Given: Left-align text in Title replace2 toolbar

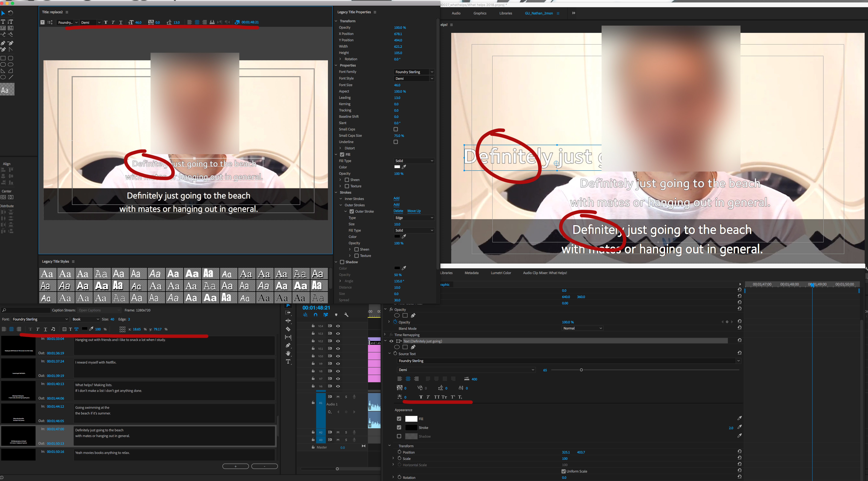Looking at the screenshot, I should [189, 22].
